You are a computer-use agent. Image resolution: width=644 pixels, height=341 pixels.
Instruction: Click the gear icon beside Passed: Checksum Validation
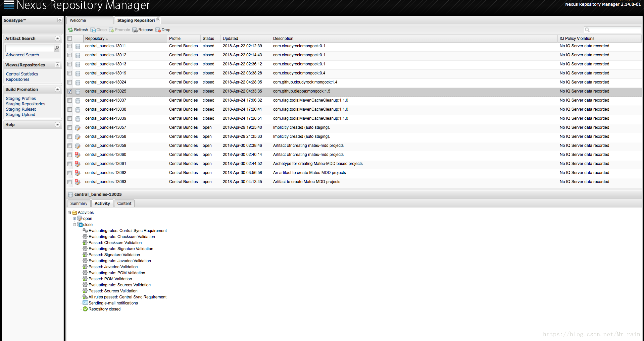tap(85, 243)
